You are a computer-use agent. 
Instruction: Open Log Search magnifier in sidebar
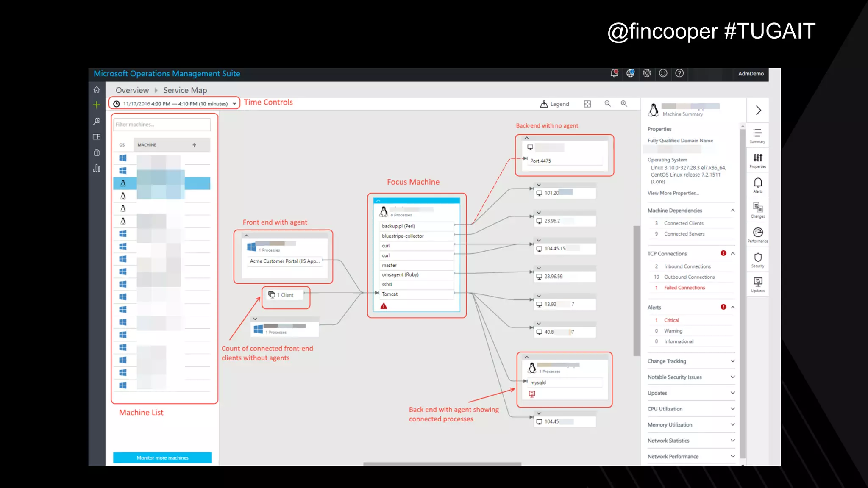97,121
